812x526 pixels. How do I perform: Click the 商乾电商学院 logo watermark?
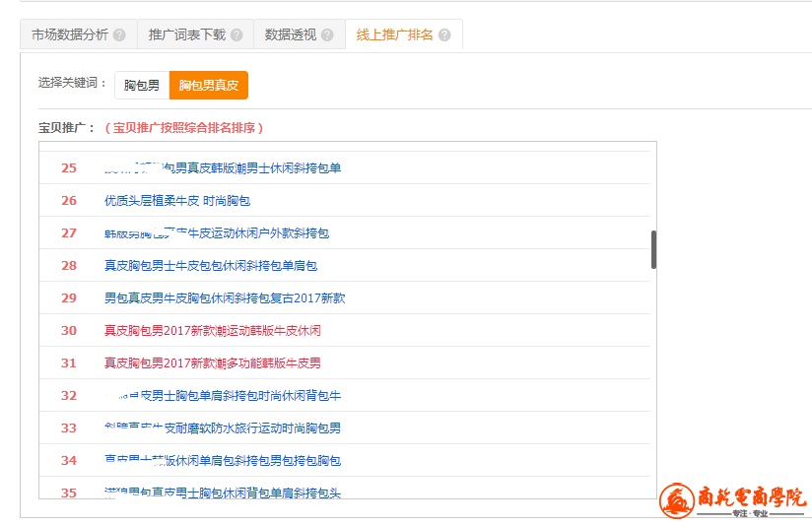[733, 500]
